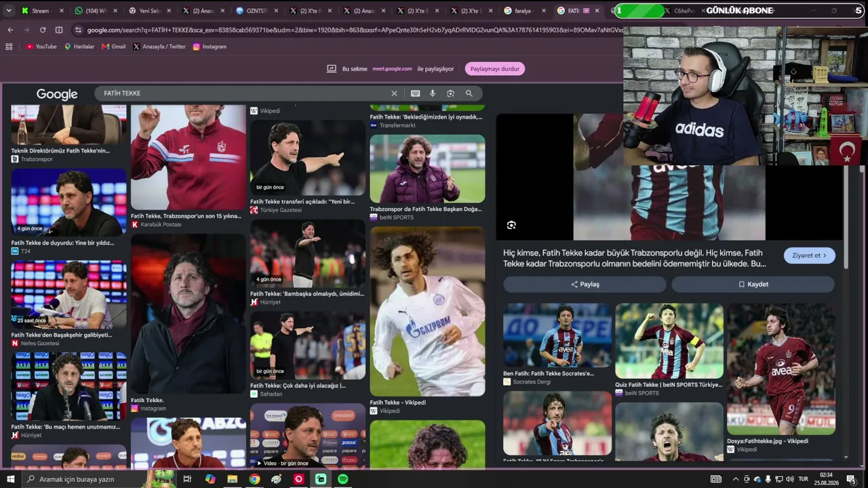Open the Dosya:Fatihtekke.jpg Vikipedi thumbnail
Screen dimensions: 868x488
pos(781,369)
